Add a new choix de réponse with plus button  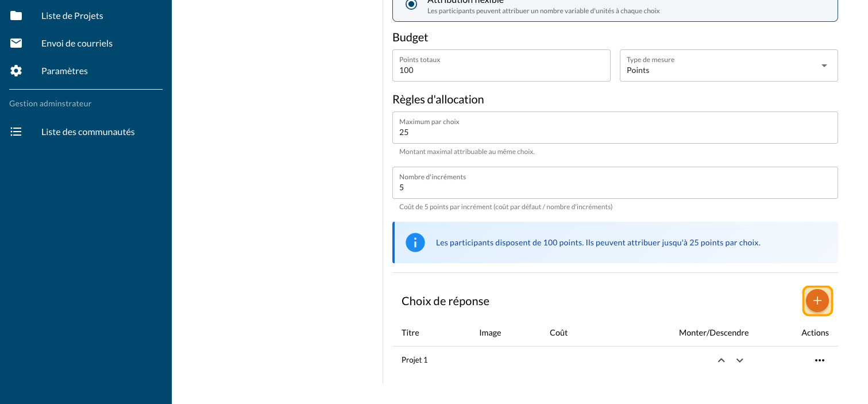pos(817,301)
